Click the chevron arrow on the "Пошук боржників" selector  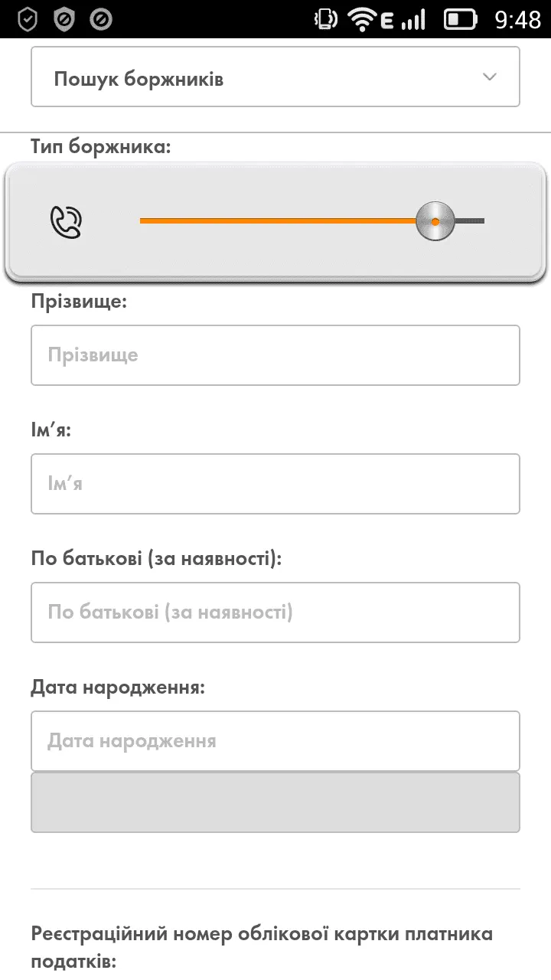pos(490,77)
